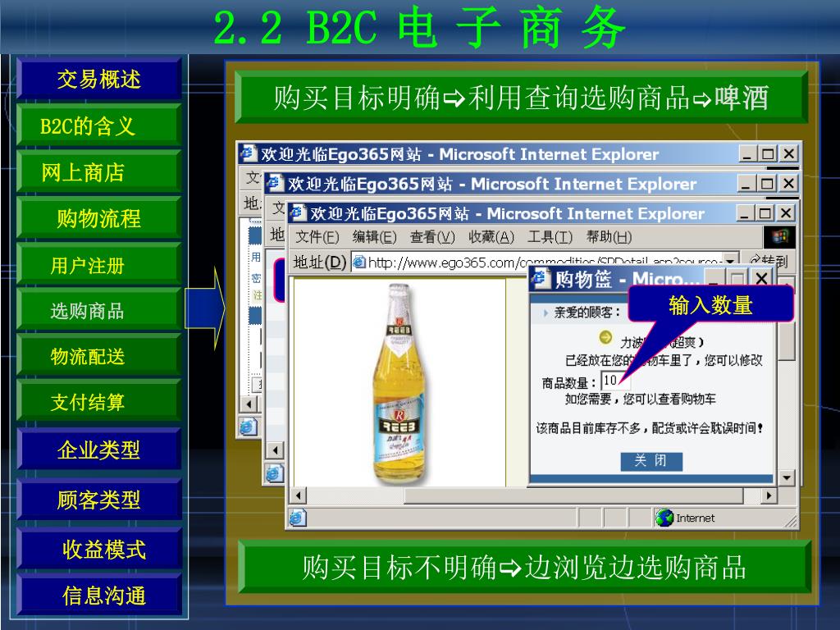Viewport: 840px width, 630px height.
Task: Click the rear window status bar IE icon
Action: 249,427
